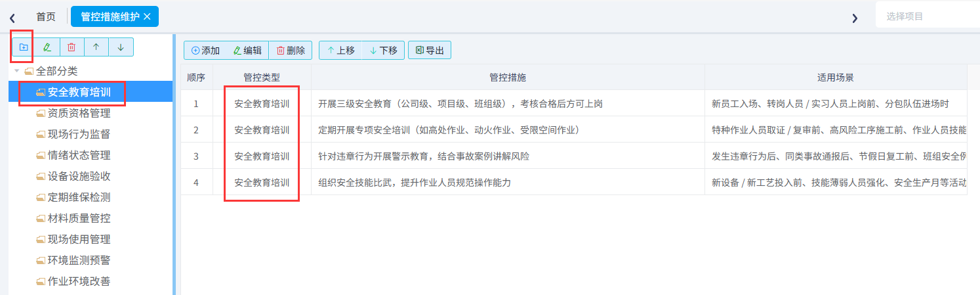This screenshot has width=980, height=295.
Task: Click the 上移 button
Action: [x=340, y=50]
